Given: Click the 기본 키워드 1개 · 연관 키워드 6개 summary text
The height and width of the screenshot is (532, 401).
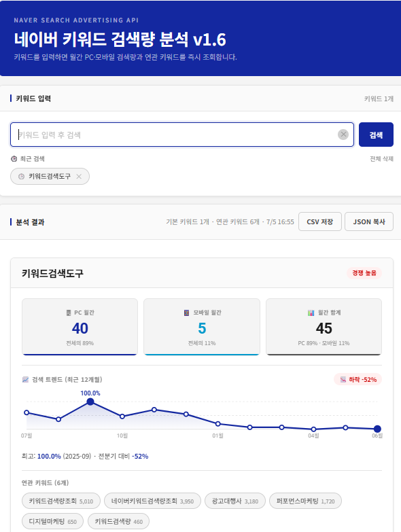Looking at the screenshot, I should point(213,222).
